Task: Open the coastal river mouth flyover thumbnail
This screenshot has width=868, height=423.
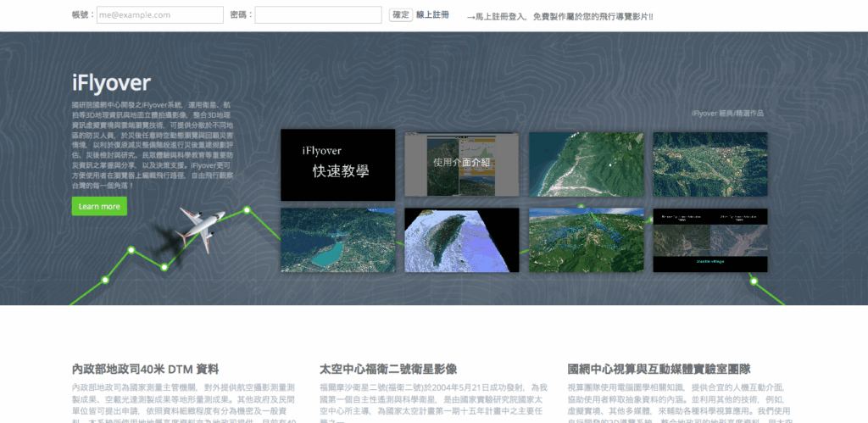Action: 587,164
